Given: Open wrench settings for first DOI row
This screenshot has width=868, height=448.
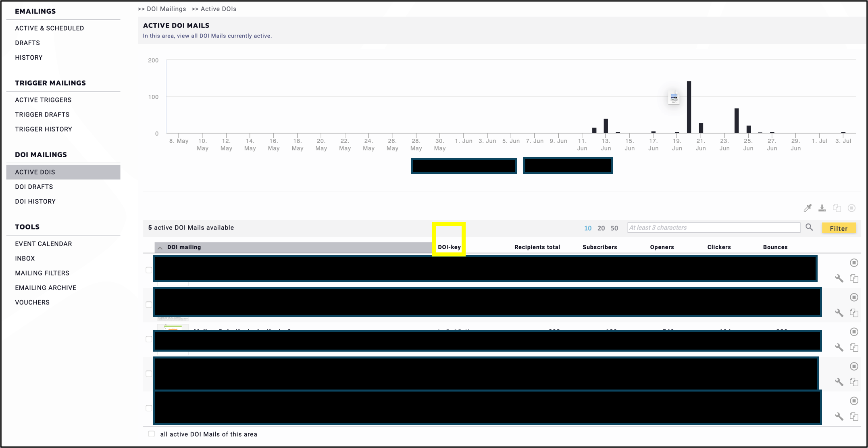Looking at the screenshot, I should pyautogui.click(x=839, y=278).
